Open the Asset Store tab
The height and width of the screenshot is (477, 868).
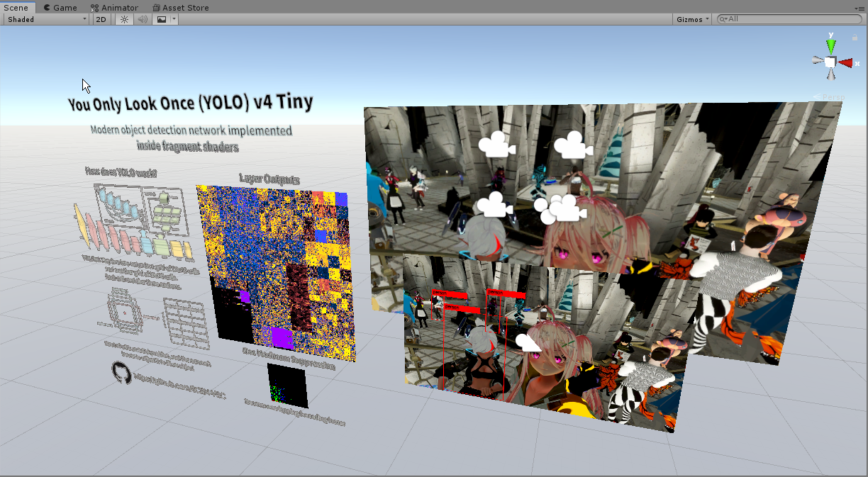click(x=180, y=7)
